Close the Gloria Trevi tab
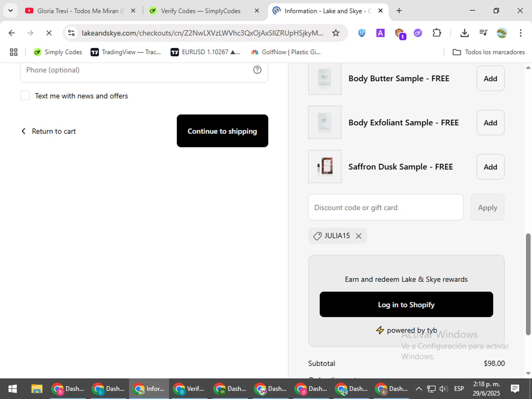The height and width of the screenshot is (399, 532). [x=133, y=11]
